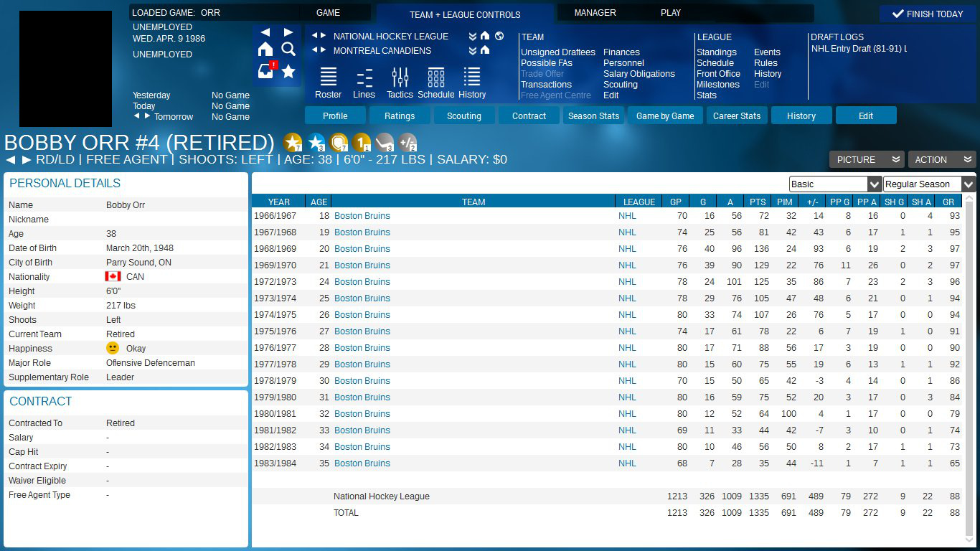The height and width of the screenshot is (551, 980).
Task: Open the Basic stats view dropdown
Action: pos(835,184)
